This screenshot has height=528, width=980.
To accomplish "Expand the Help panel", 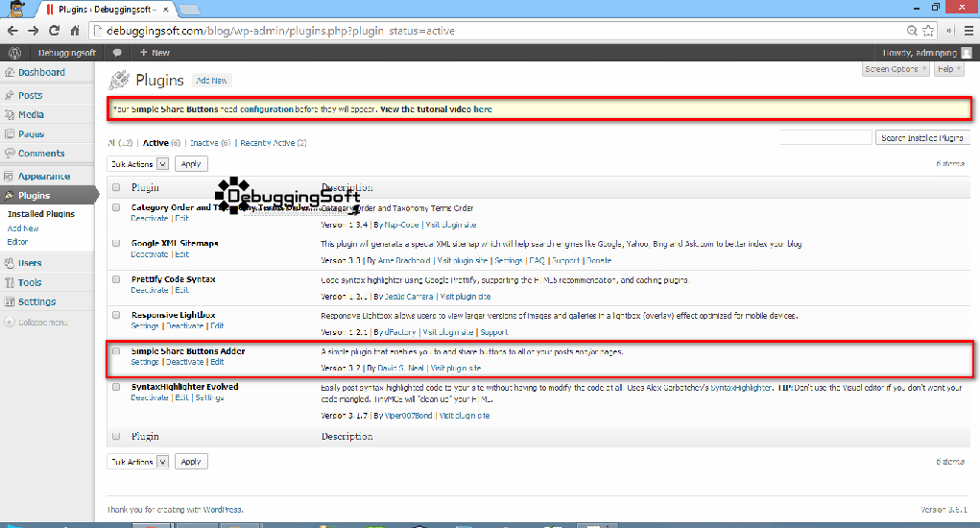I will coord(948,69).
